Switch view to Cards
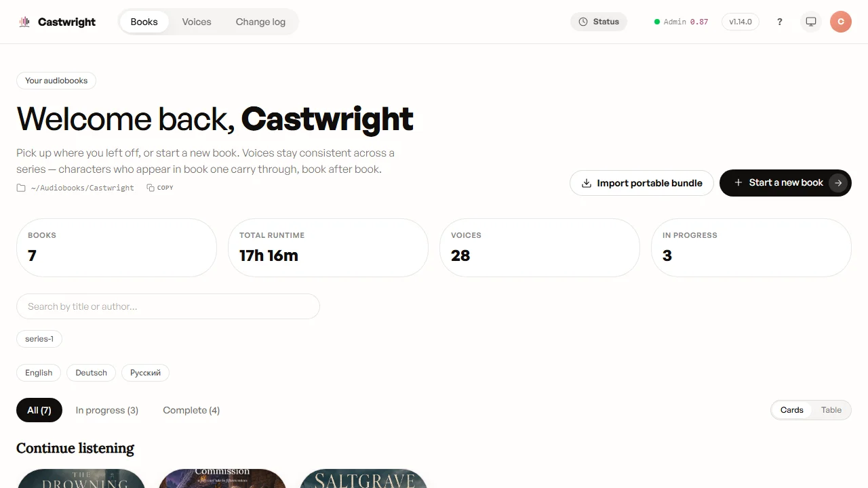This screenshot has height=488, width=868. 791,410
